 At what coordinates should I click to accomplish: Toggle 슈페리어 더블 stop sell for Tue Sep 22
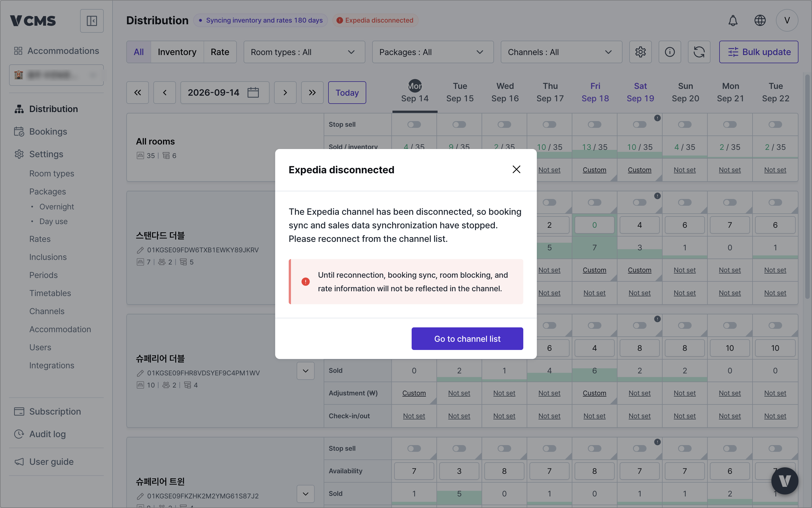click(x=775, y=325)
